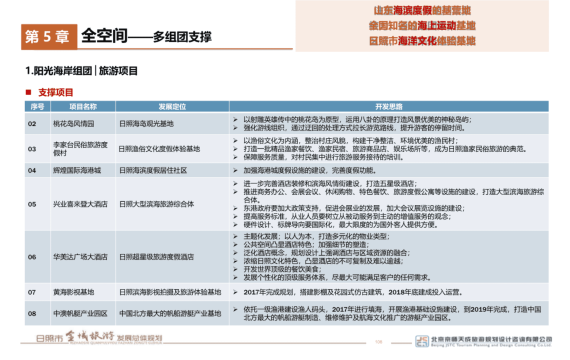Click the red square bullet beside 支撑项目

(28, 92)
